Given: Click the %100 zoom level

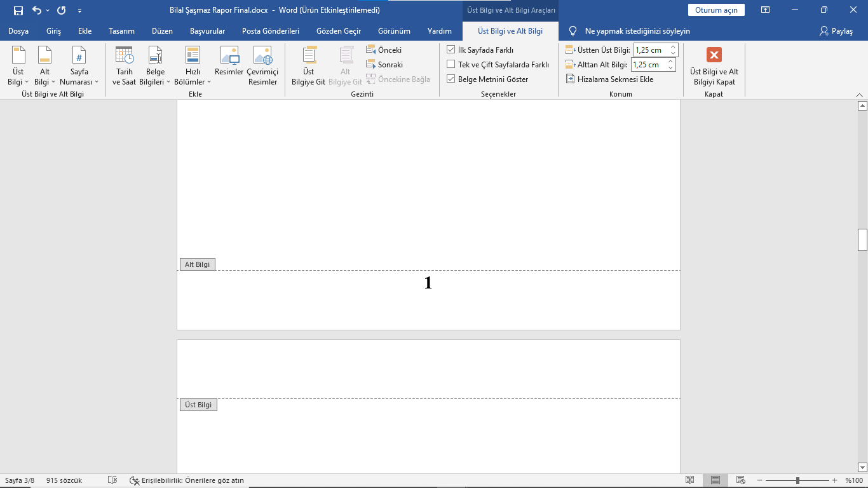Looking at the screenshot, I should click(853, 480).
